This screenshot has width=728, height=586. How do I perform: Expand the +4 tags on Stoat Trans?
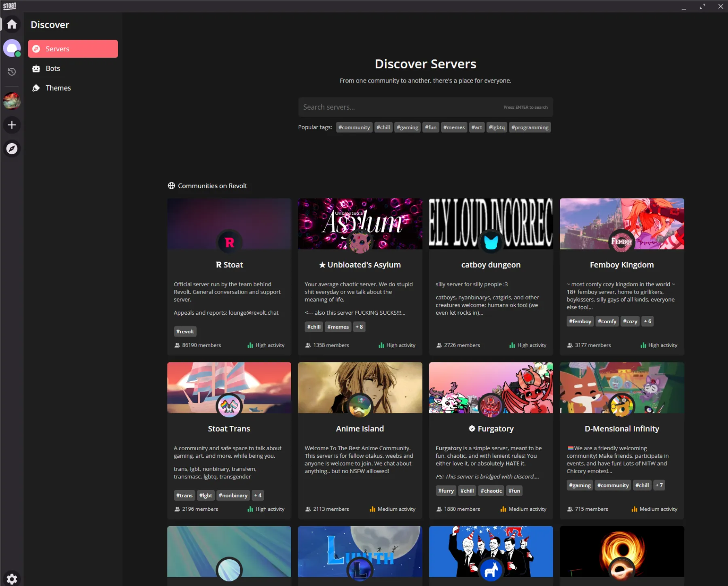[258, 495]
